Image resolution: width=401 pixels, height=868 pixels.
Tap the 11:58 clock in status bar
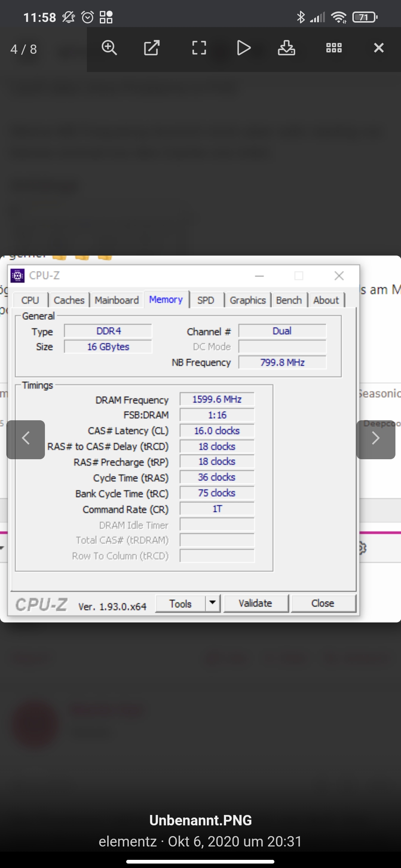pyautogui.click(x=39, y=17)
